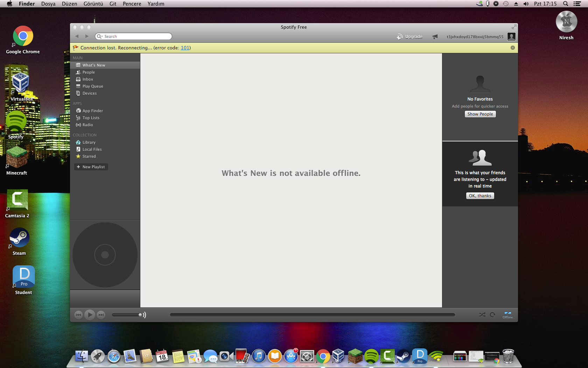Open the Trash in the Dock
This screenshot has width=588, height=368.
(x=508, y=356)
